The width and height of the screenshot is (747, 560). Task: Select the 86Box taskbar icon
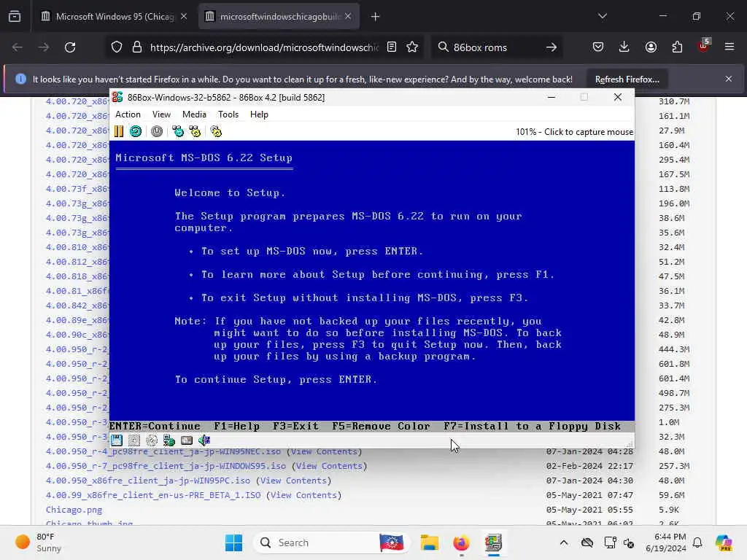coord(494,542)
